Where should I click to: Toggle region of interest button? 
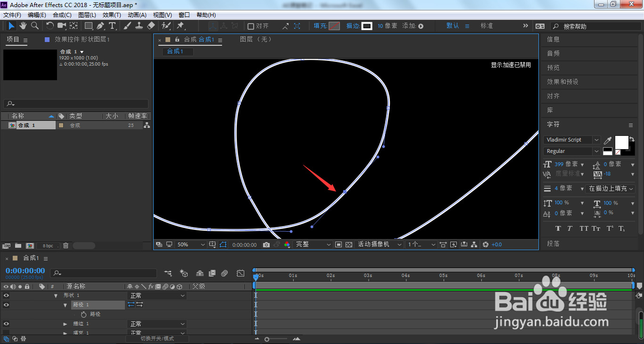[x=339, y=244]
